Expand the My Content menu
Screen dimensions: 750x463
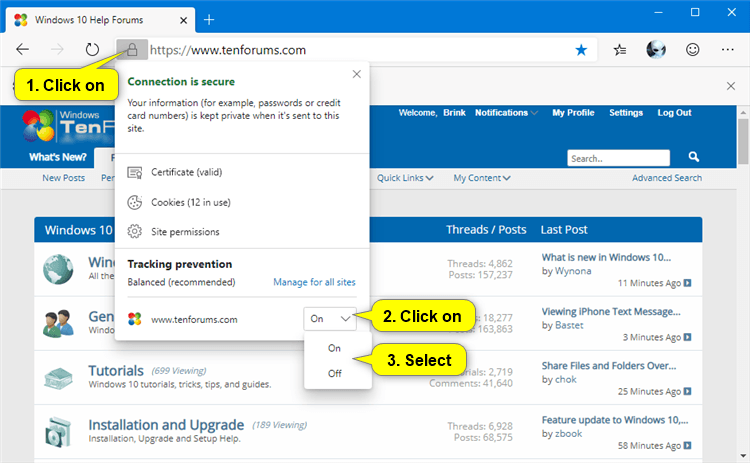coord(482,178)
